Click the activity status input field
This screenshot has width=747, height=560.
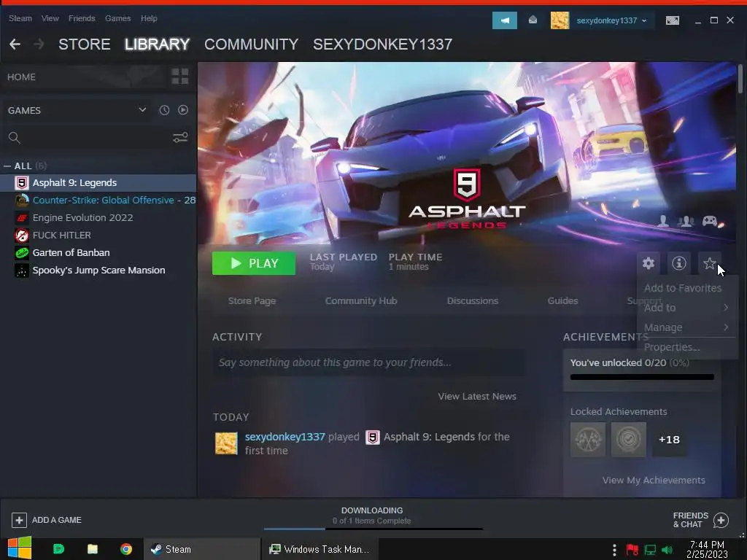tap(368, 362)
